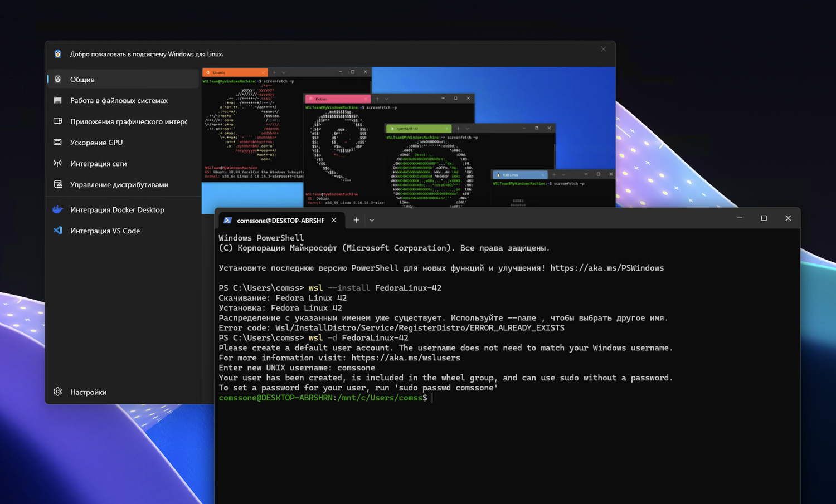Click the settings gear icon

coord(57,392)
